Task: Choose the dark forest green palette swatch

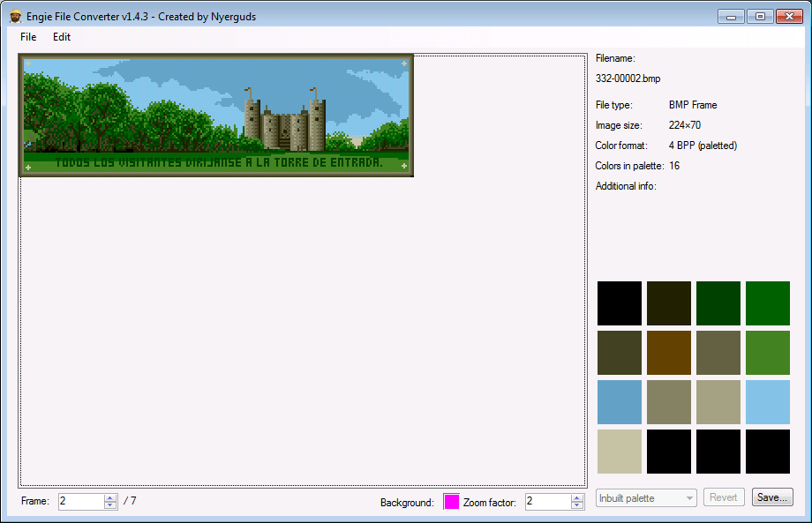Action: (x=718, y=303)
